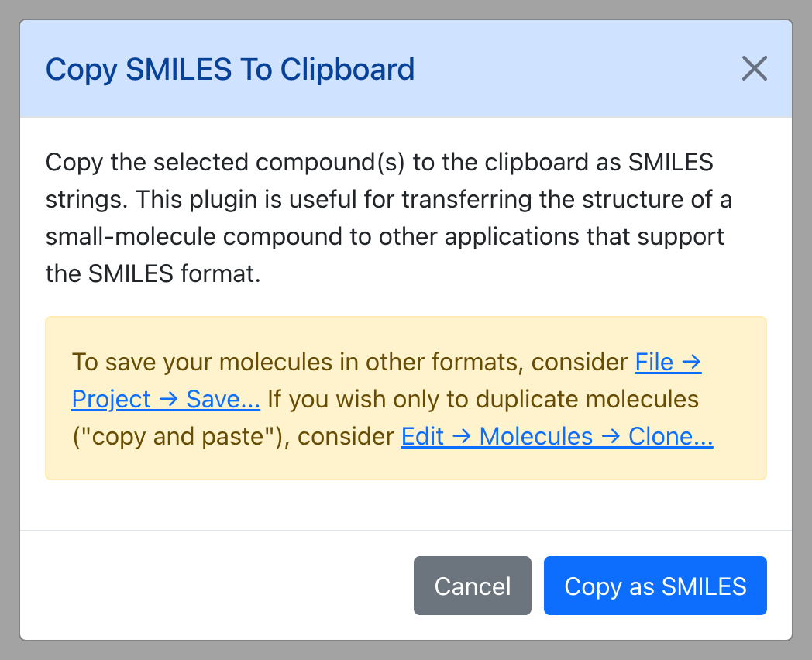
Task: Follow the Project → Save... link
Action: tap(166, 399)
